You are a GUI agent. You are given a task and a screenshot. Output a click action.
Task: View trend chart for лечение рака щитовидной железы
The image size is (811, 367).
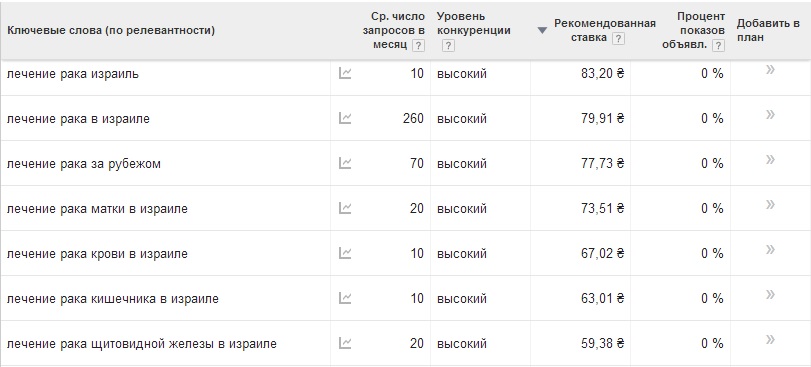click(345, 343)
